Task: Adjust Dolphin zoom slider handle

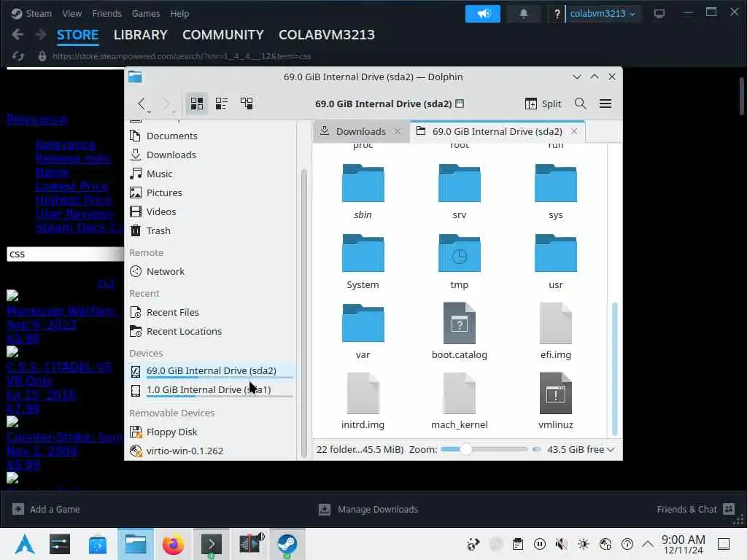Action: pos(466,449)
